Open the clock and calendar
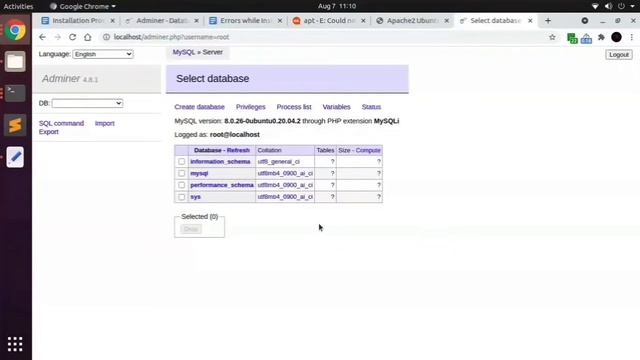This screenshot has width=640, height=360. (337, 6)
